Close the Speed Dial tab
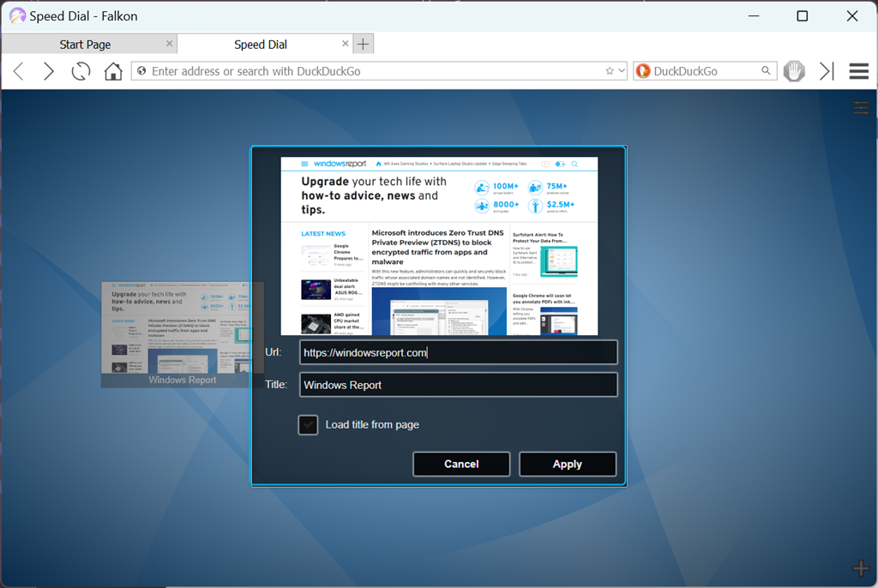 pos(345,43)
